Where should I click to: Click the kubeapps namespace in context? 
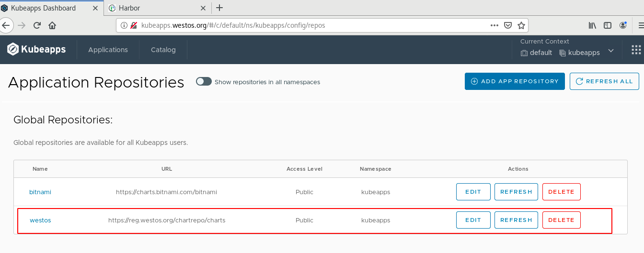click(580, 53)
